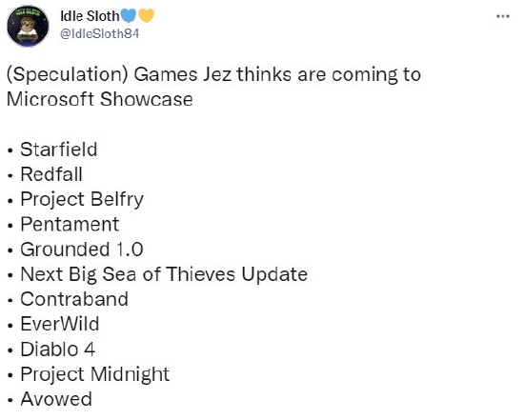Click the Pentament list item
Image resolution: width=524 pixels, height=420 pixels.
point(70,224)
